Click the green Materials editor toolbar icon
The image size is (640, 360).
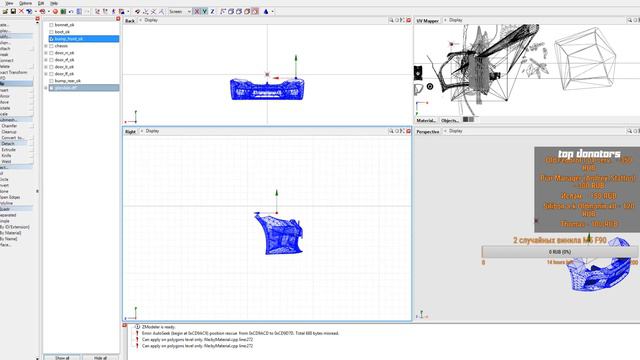click(63, 11)
